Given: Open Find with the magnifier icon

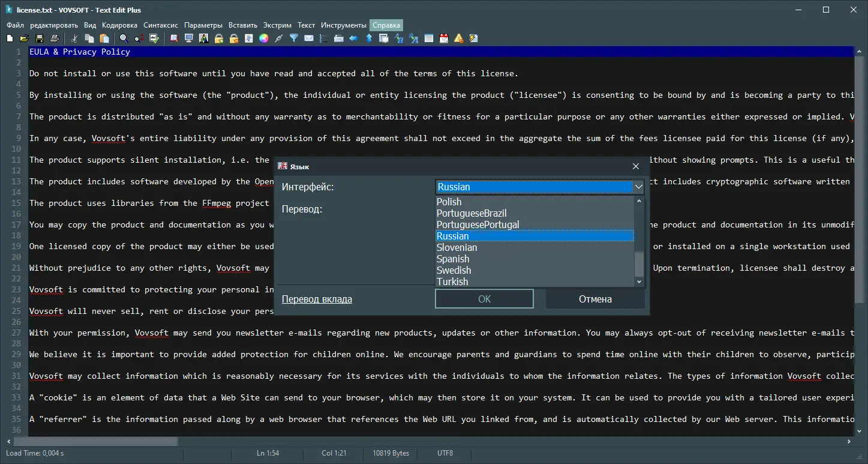Looking at the screenshot, I should tap(124, 38).
